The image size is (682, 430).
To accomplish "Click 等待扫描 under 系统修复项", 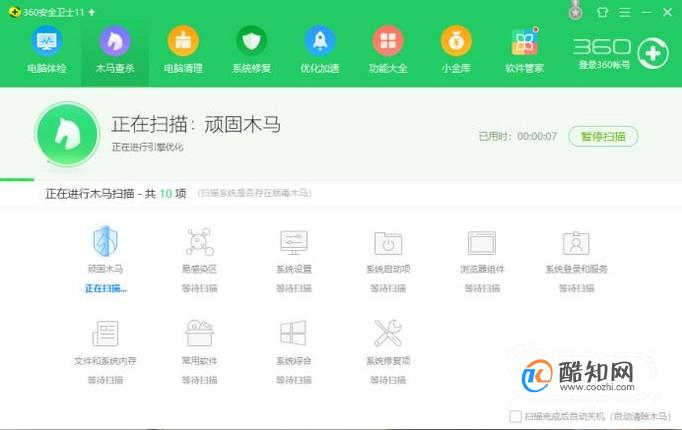I will click(x=388, y=380).
